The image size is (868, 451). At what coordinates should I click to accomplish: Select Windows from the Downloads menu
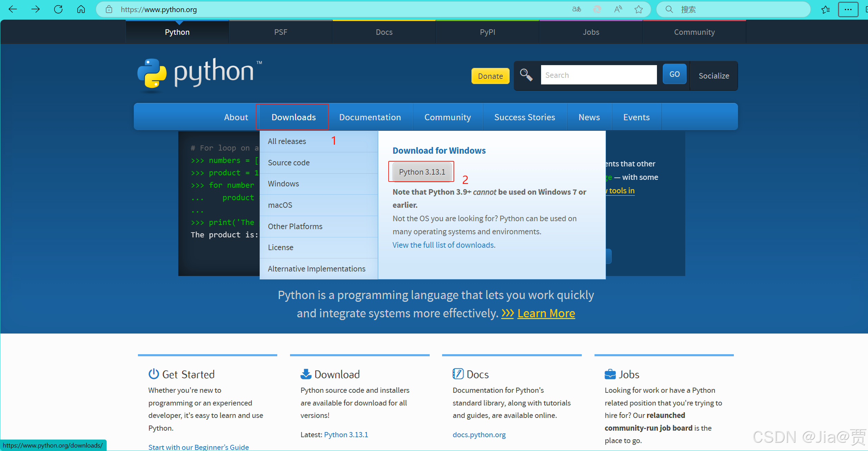pos(283,184)
